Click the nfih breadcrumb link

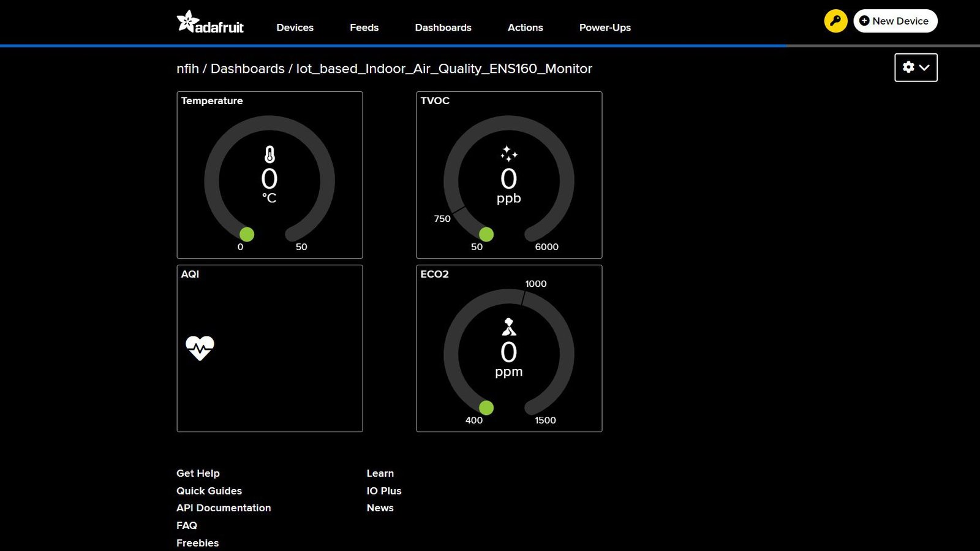187,69
